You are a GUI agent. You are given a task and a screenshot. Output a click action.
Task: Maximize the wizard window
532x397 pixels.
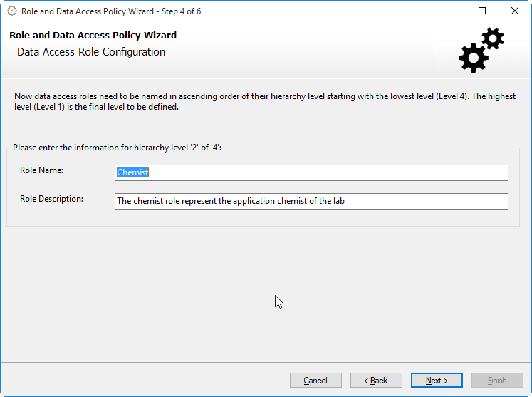[x=482, y=11]
